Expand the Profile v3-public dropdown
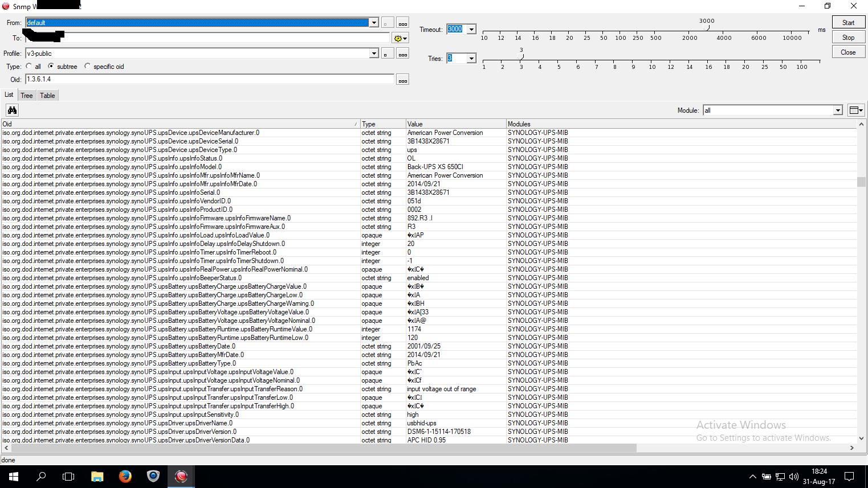This screenshot has height=488, width=868. [x=374, y=54]
